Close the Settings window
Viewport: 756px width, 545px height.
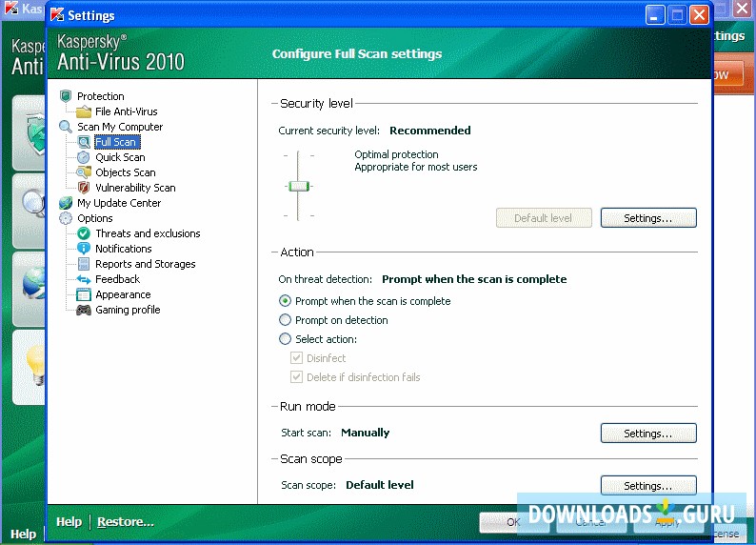click(699, 15)
